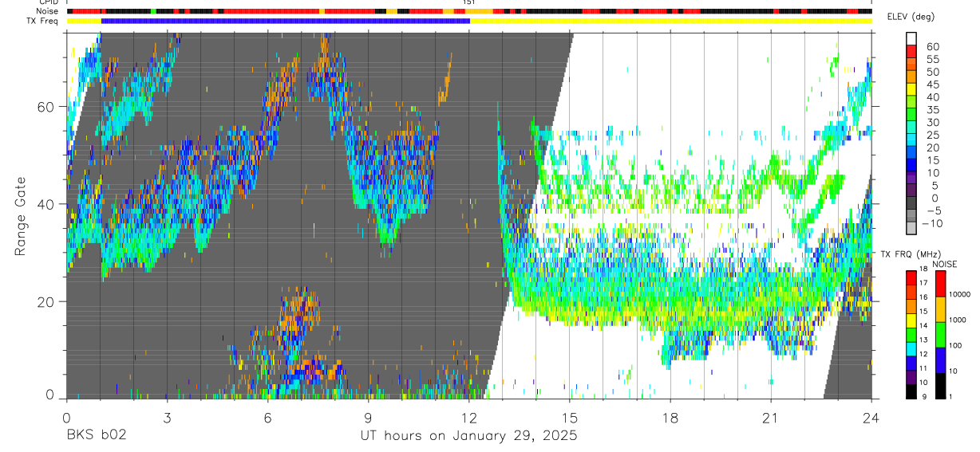Click the "100" value in NOISE legend
The width and height of the screenshot is (980, 452).
[x=957, y=345]
